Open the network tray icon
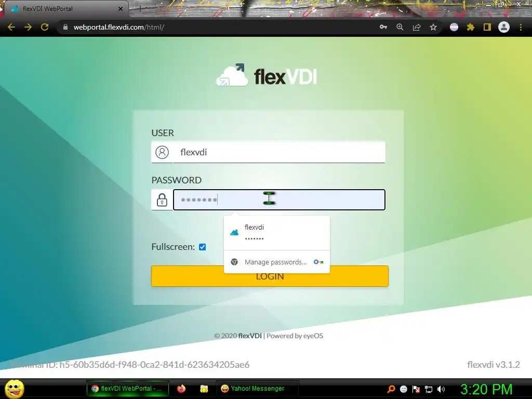Screen dimensions: 532x399 click(429, 389)
